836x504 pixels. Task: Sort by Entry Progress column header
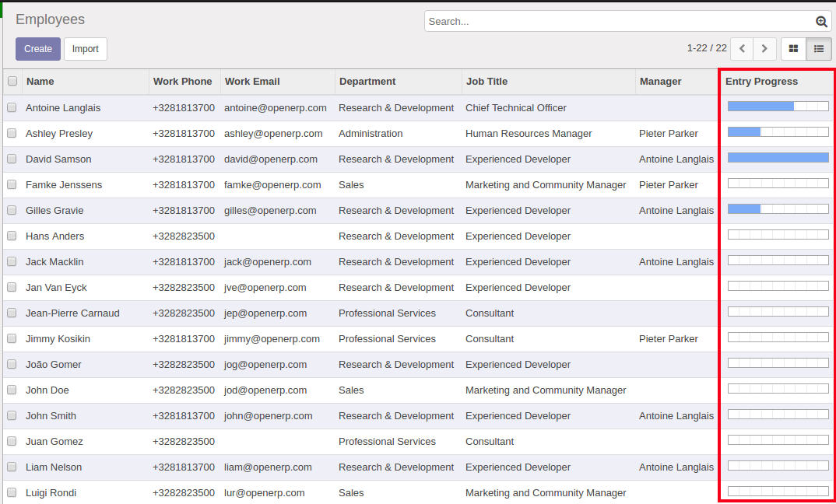[x=761, y=81]
